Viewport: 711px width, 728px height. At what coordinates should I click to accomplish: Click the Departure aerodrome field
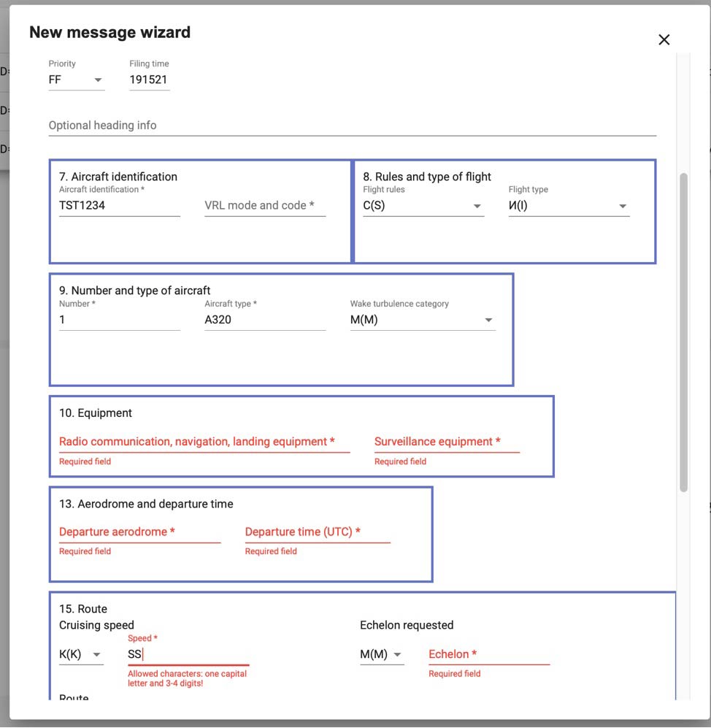click(x=139, y=532)
